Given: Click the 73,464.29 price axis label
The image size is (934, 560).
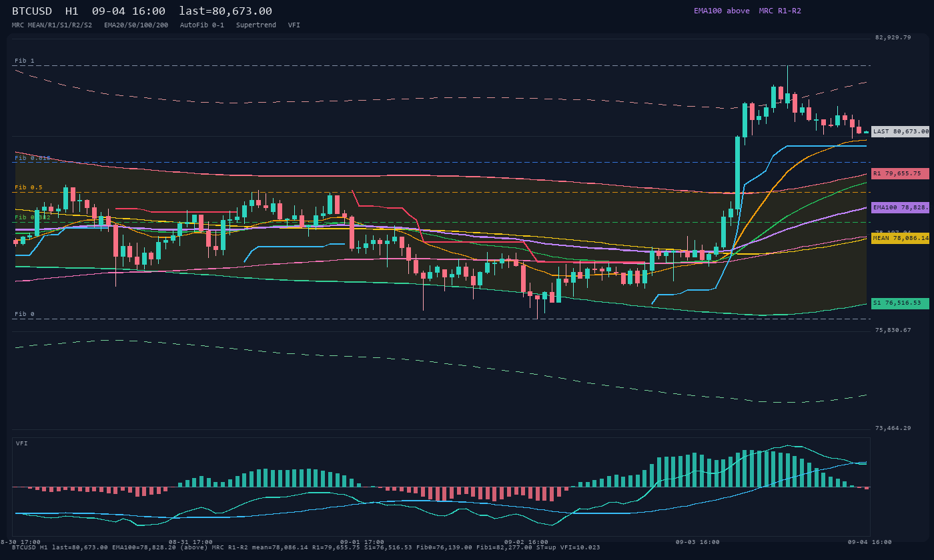Looking at the screenshot, I should point(893,428).
